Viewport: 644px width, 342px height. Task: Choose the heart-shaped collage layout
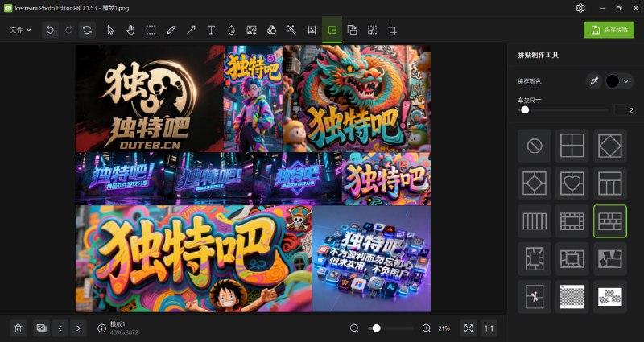pyautogui.click(x=572, y=183)
